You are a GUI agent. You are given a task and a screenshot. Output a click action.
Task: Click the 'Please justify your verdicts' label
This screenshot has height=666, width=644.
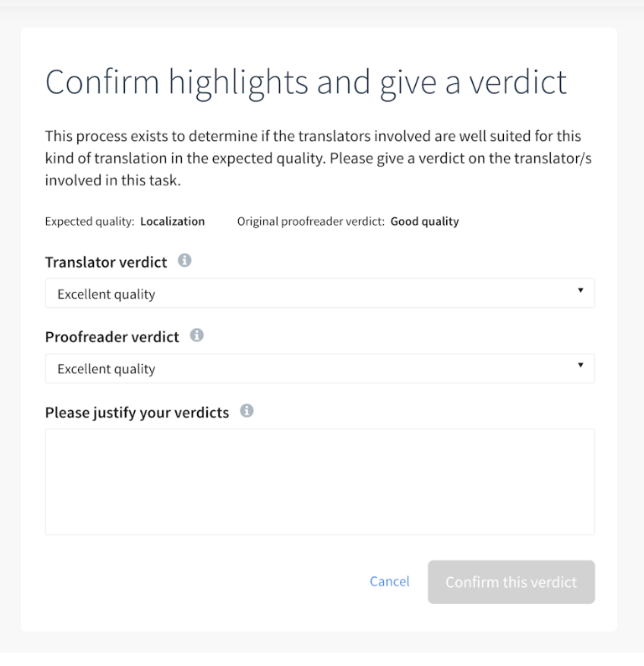pyautogui.click(x=138, y=413)
